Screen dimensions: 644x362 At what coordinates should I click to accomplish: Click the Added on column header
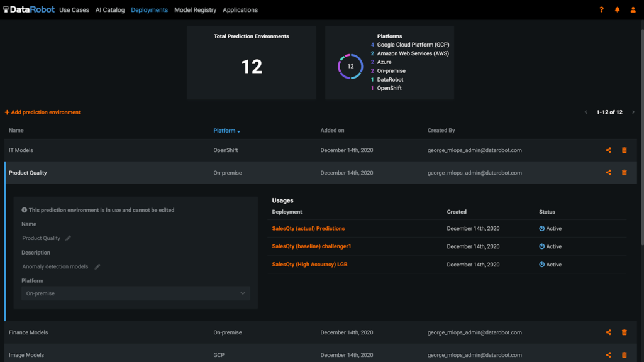pos(332,131)
